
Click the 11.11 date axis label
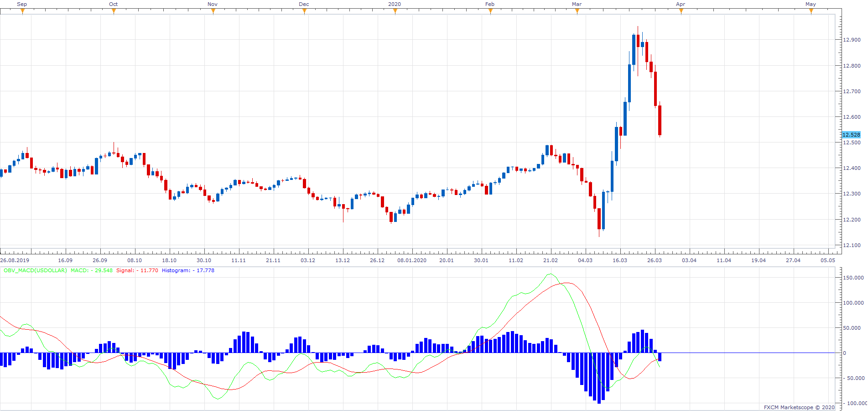coord(239,260)
